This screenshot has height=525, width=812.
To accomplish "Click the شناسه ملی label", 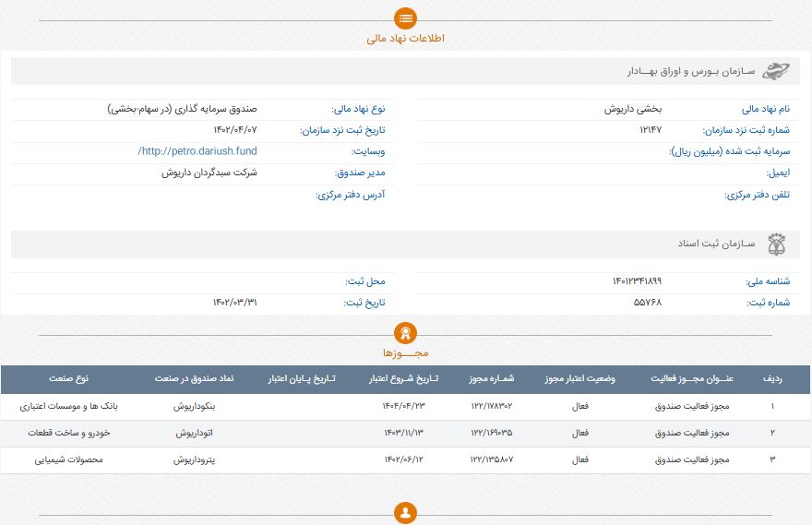I will [768, 281].
